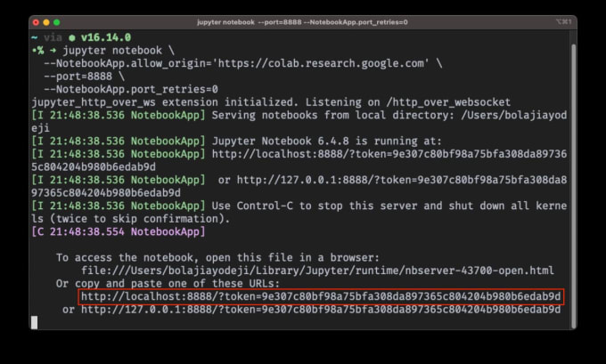The height and width of the screenshot is (364, 606).
Task: Click the '--port=8888 \' argument line
Action: click(84, 77)
